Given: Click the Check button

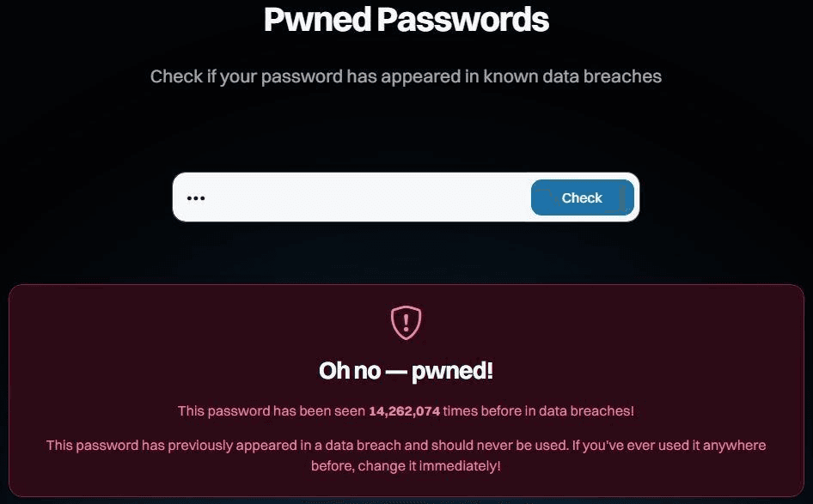Looking at the screenshot, I should [582, 197].
